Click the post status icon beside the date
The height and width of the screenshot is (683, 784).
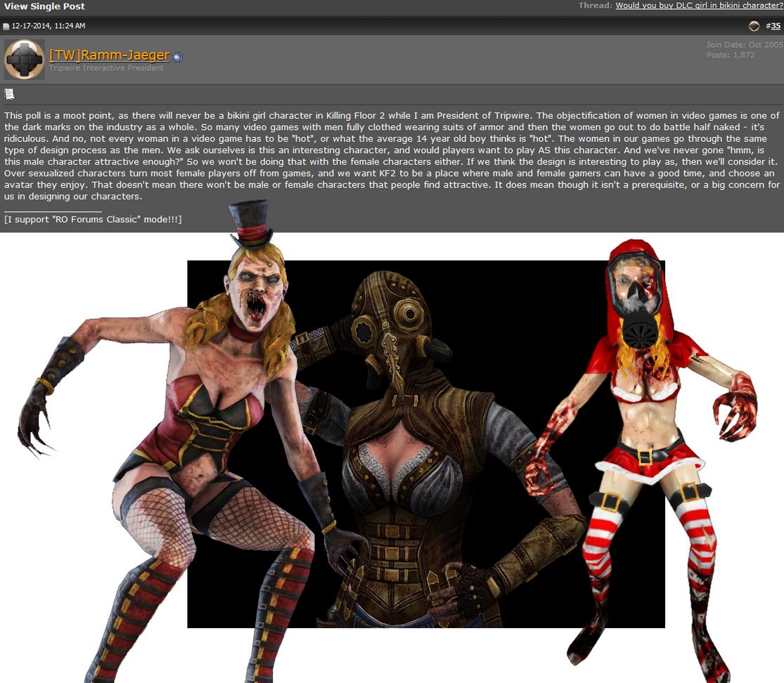point(6,27)
